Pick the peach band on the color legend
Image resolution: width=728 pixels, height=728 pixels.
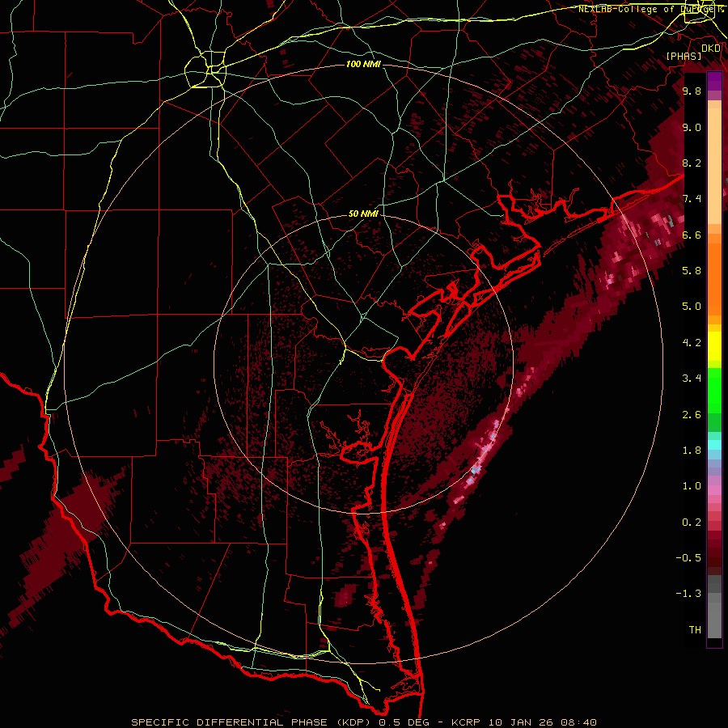pos(714,166)
